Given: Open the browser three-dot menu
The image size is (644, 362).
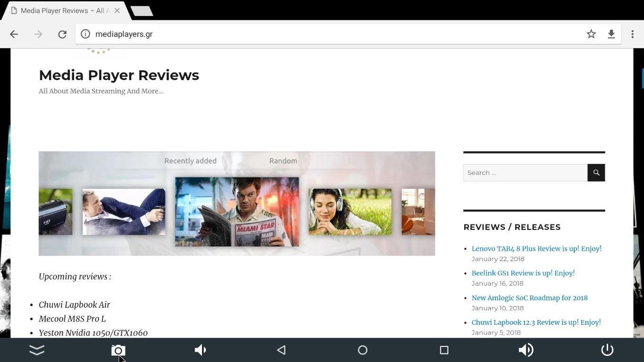Looking at the screenshot, I should [x=633, y=34].
